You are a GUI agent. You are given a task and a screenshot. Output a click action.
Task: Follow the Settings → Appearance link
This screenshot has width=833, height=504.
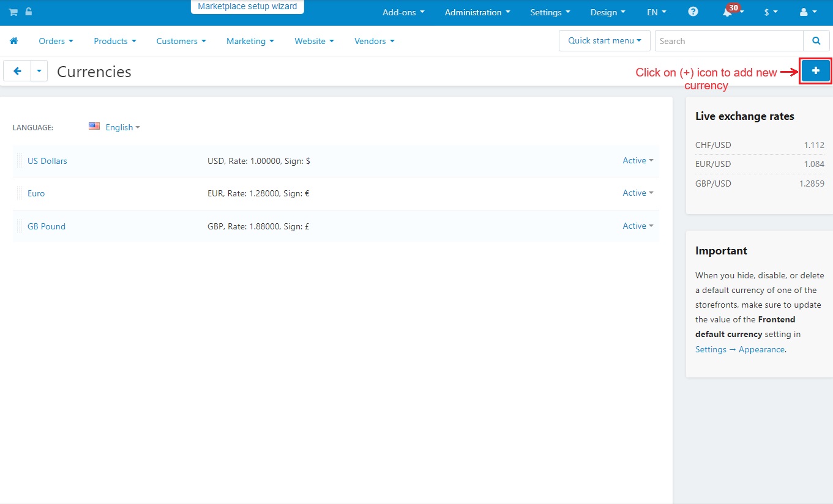740,349
